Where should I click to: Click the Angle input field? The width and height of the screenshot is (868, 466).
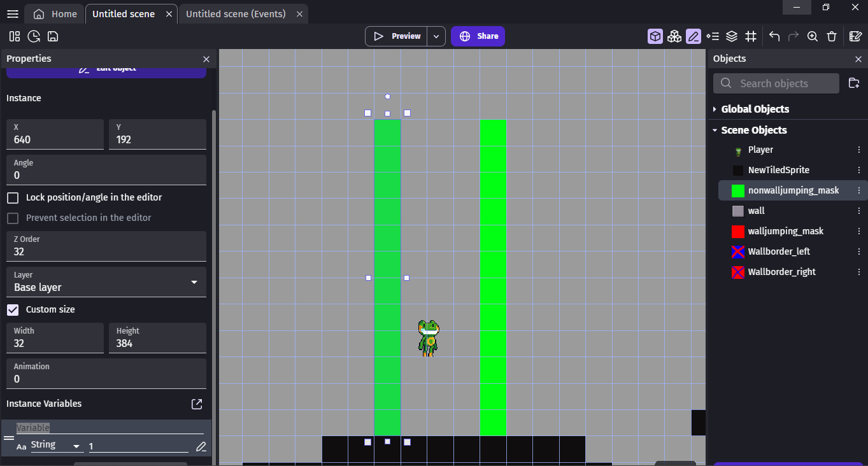point(106,170)
